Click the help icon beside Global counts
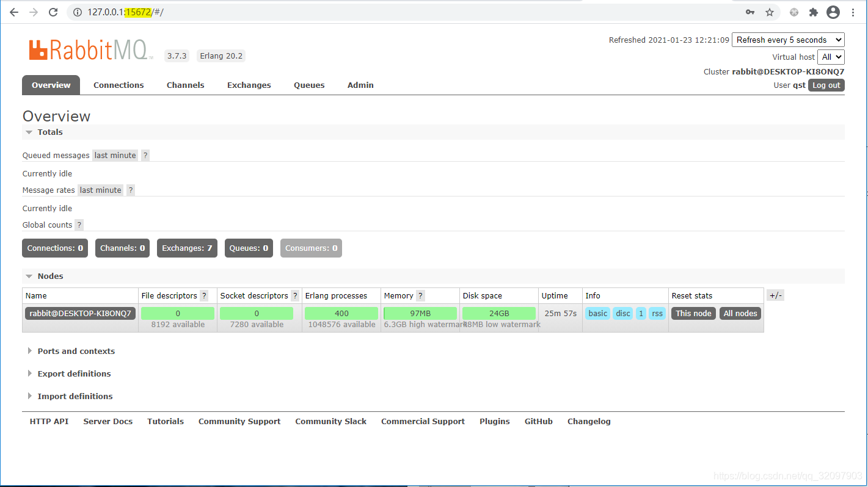This screenshot has width=868, height=487. click(x=79, y=225)
